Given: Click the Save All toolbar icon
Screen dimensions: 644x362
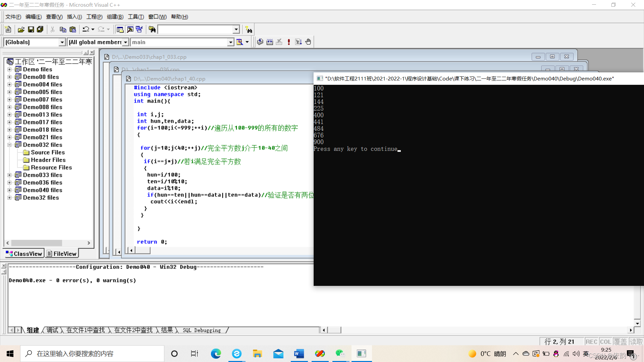Looking at the screenshot, I should pyautogui.click(x=40, y=29).
